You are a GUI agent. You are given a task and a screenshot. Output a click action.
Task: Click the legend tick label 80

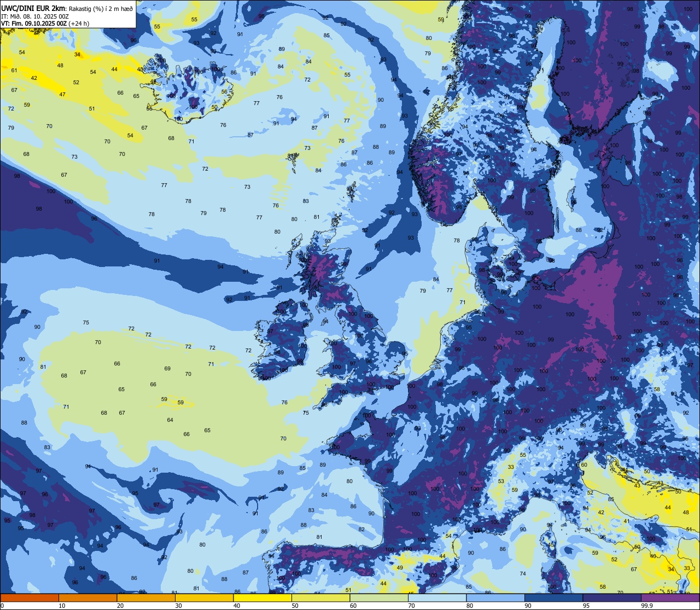point(470,606)
